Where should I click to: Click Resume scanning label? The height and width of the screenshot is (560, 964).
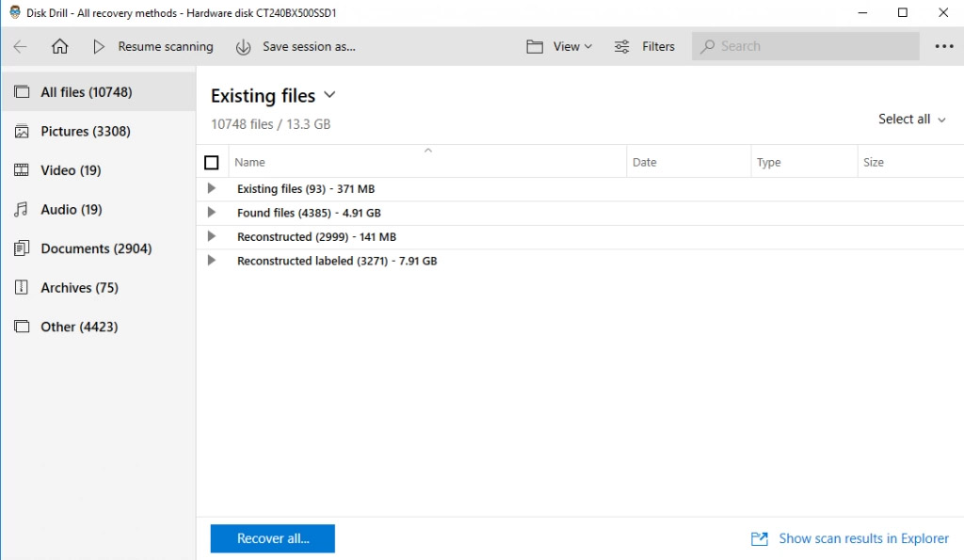coord(166,47)
